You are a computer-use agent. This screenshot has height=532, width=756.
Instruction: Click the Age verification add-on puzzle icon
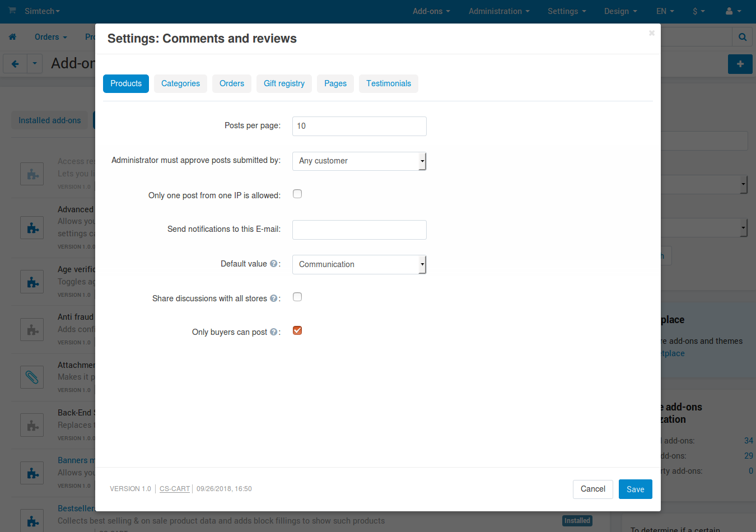32,282
